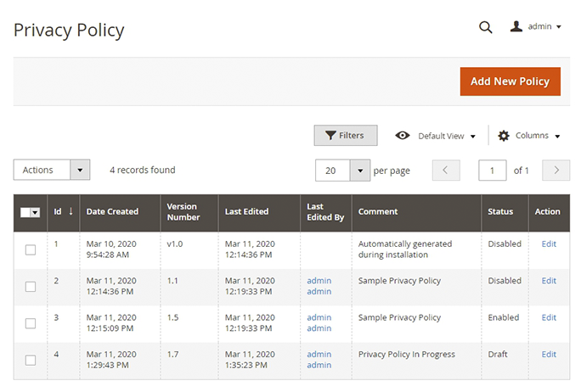
Task: Edit the v1.0 policy
Action: [549, 244]
